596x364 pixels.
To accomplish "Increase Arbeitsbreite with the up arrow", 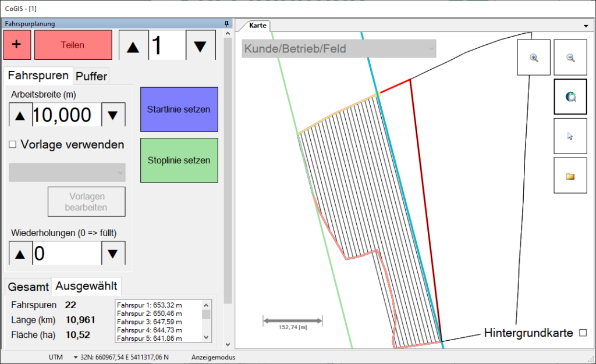I will point(20,115).
